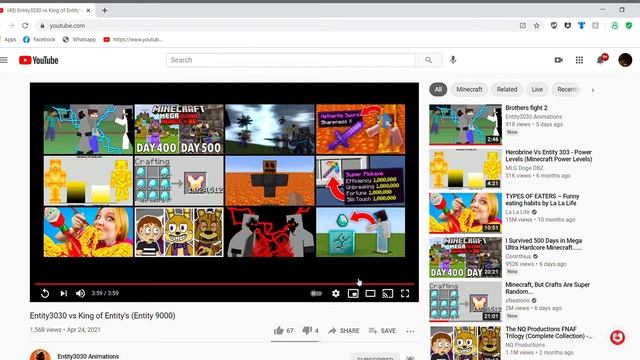Screen dimensions: 640x360
Task: Cast the video to TV
Action: [x=388, y=293]
